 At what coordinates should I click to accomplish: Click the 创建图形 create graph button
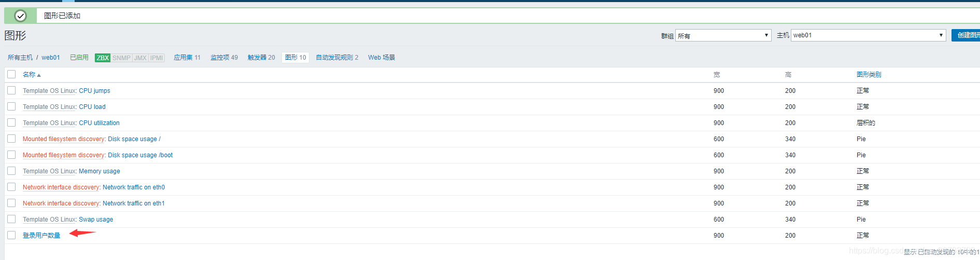tap(966, 35)
